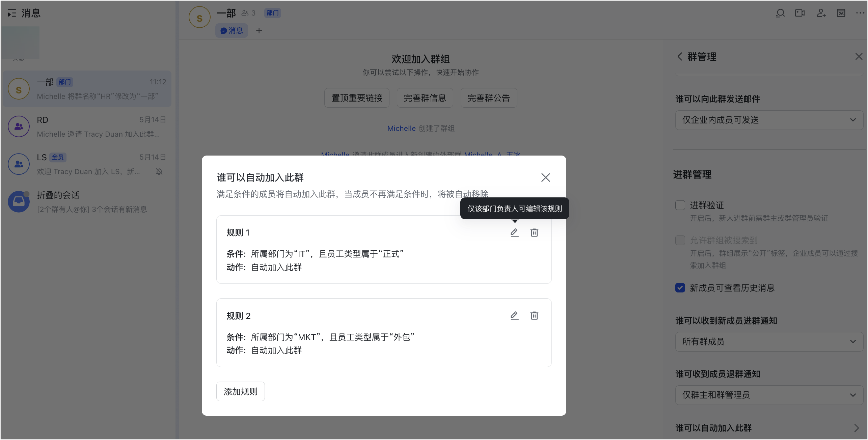Screen dimensions: 868x440
Task: Click the 完善群公告 button
Action: tap(489, 98)
